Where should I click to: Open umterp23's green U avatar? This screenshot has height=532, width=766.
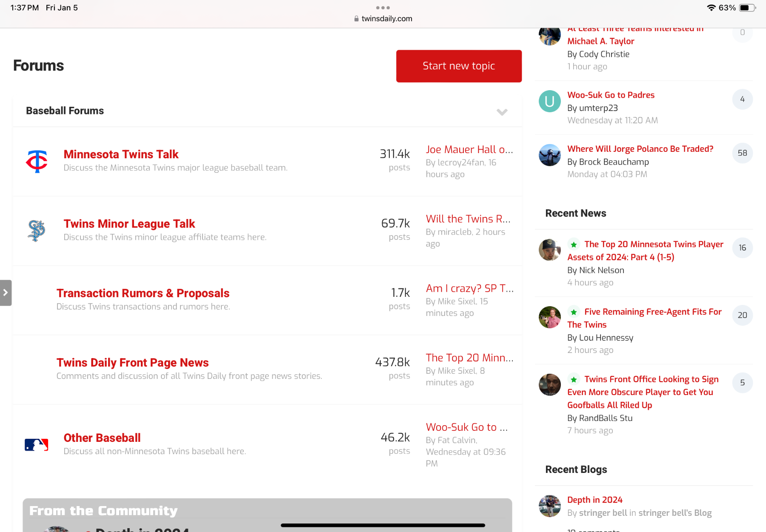point(549,101)
